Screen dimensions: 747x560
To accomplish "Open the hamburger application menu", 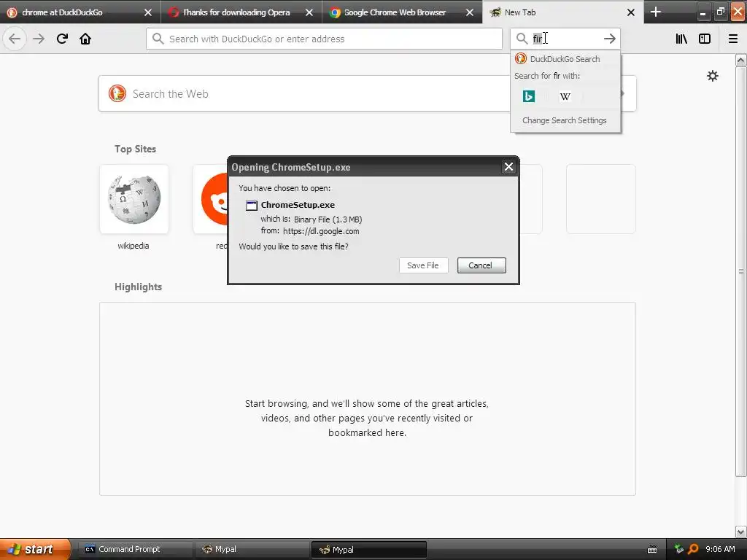I will click(x=733, y=39).
